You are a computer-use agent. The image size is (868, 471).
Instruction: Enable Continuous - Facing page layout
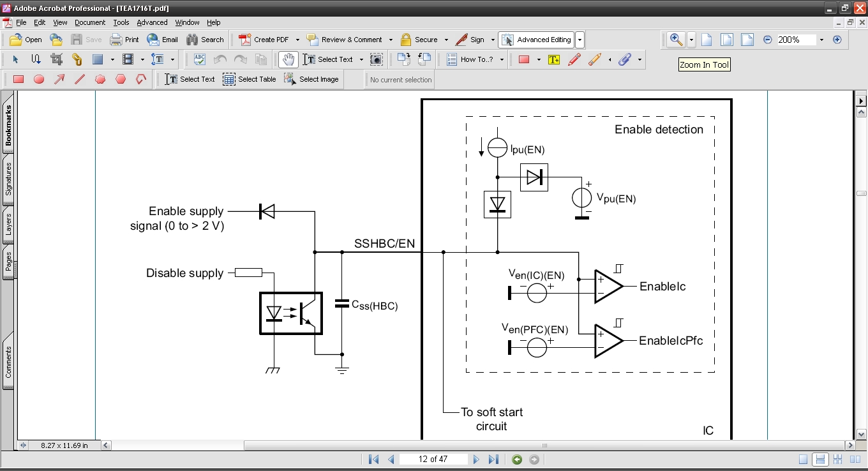pyautogui.click(x=837, y=460)
